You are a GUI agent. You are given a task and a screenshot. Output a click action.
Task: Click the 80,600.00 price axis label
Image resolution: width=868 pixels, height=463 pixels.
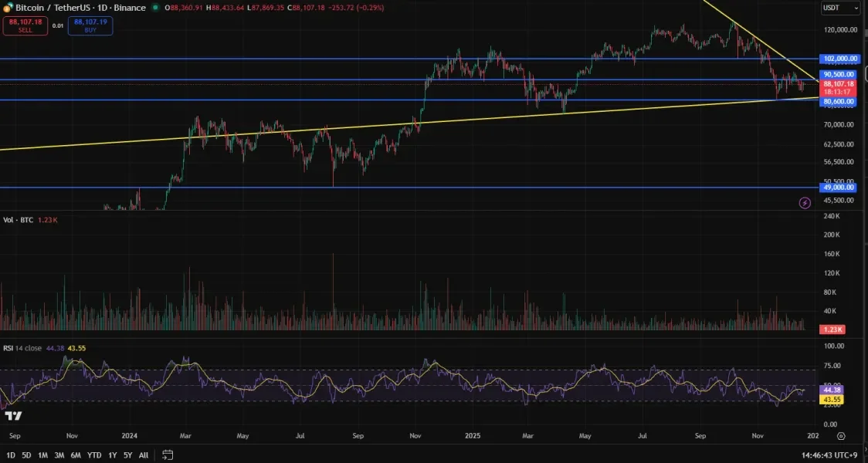coord(838,102)
